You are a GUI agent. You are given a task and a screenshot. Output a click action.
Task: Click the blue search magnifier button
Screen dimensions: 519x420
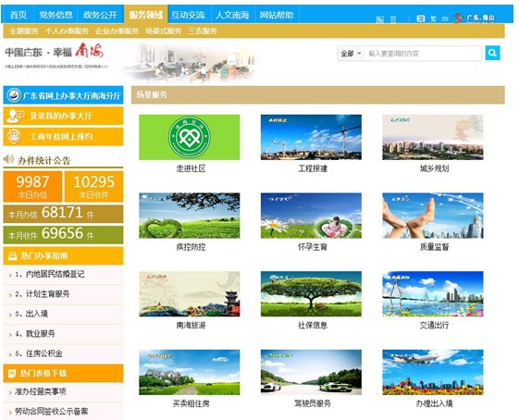click(492, 53)
